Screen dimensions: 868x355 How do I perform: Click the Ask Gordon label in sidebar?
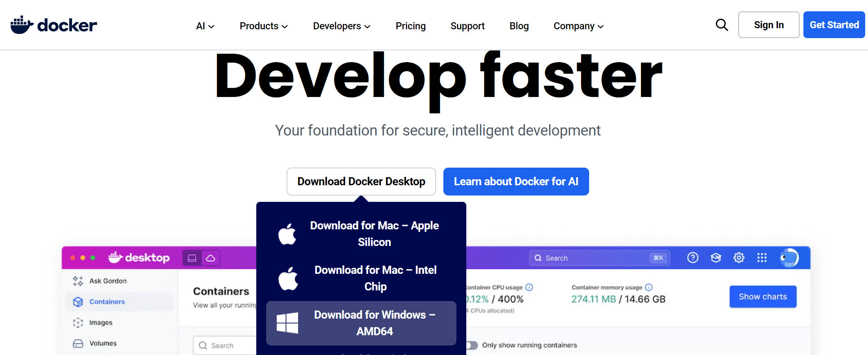click(x=108, y=281)
